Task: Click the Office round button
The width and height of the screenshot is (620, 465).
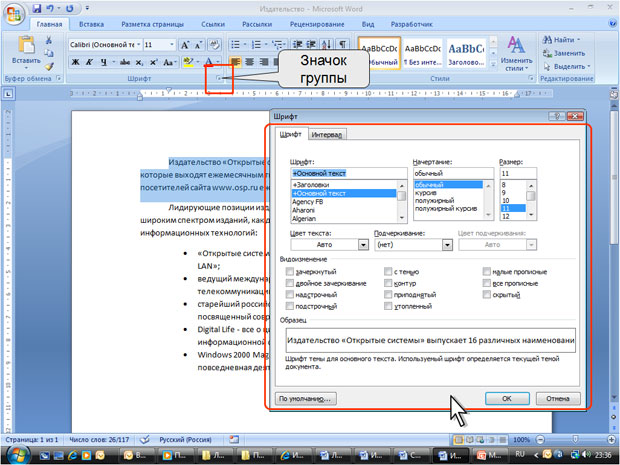Action: pos(14,14)
